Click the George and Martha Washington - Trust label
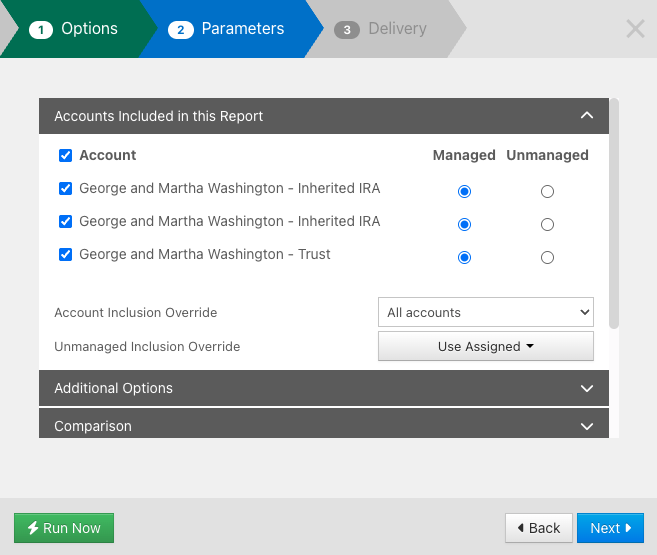657x555 pixels. 204,254
